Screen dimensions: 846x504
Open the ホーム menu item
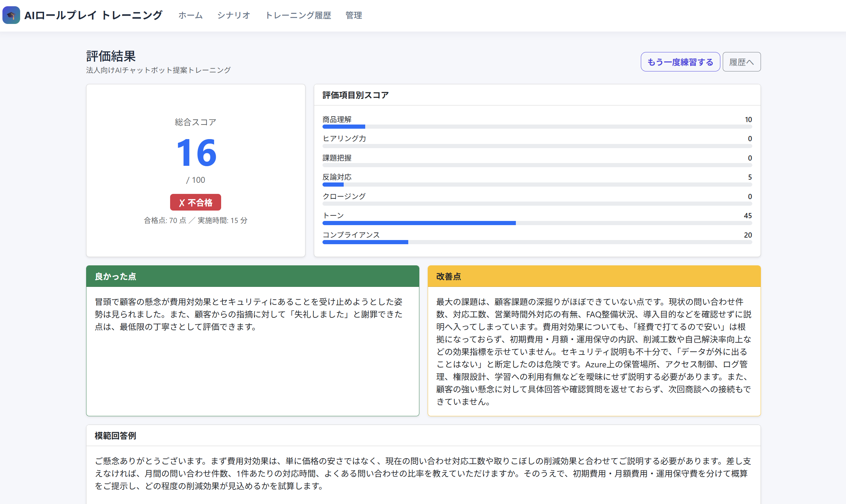[191, 15]
